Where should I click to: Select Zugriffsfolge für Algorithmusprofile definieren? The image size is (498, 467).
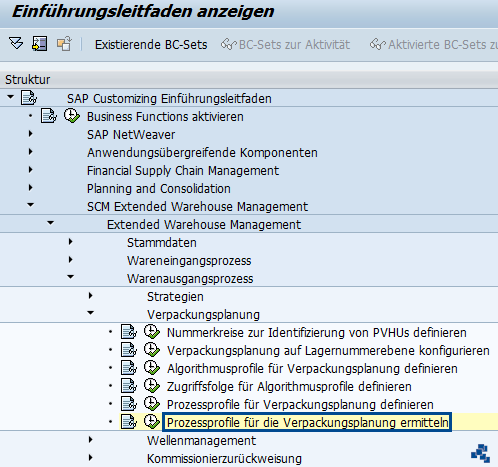click(289, 387)
